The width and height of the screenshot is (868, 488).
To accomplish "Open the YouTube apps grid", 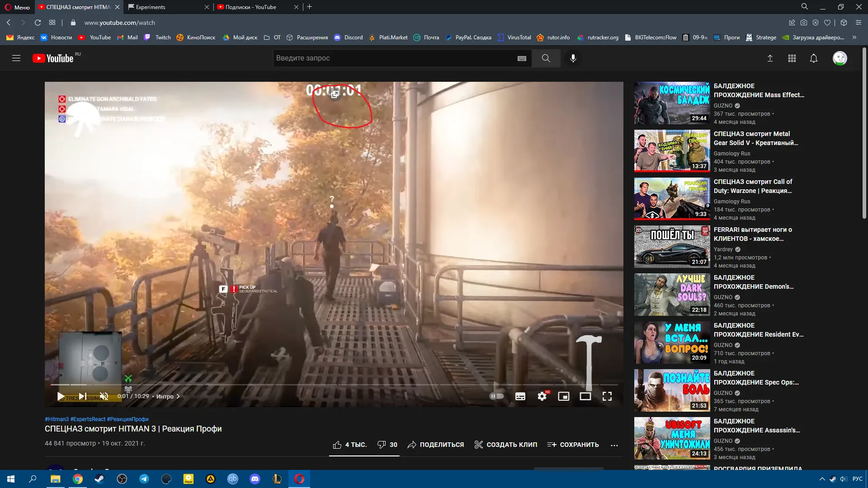I will coord(792,58).
